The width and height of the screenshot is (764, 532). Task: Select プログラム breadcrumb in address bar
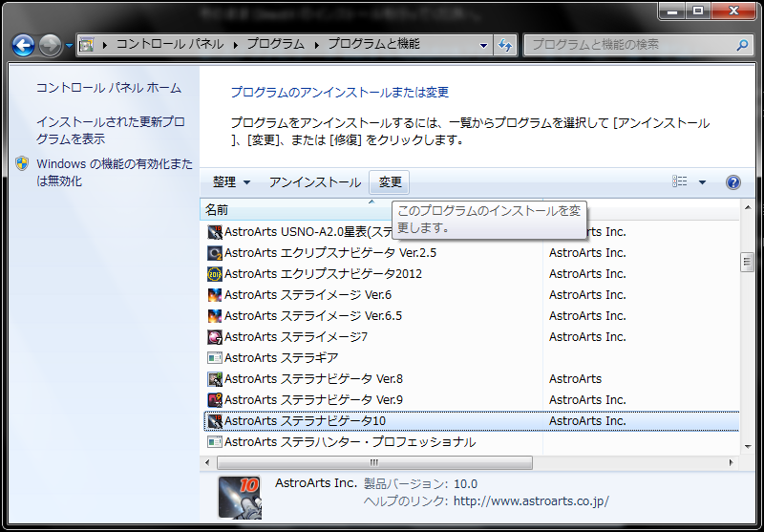275,44
